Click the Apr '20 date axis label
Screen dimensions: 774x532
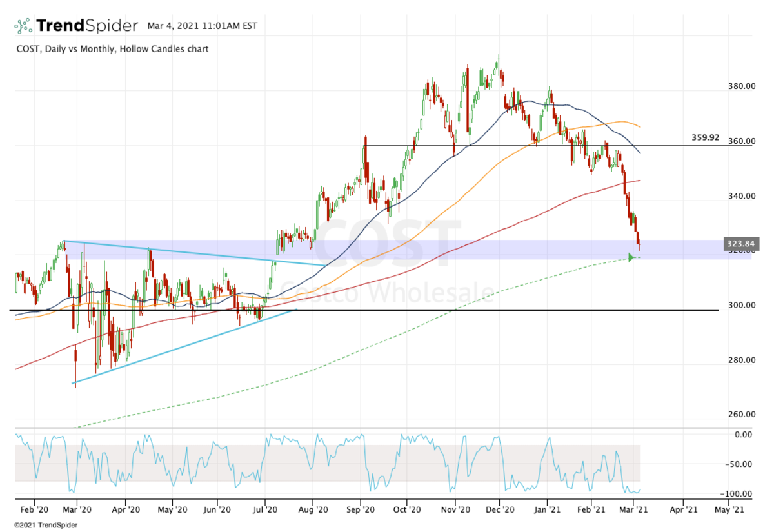coord(126,509)
